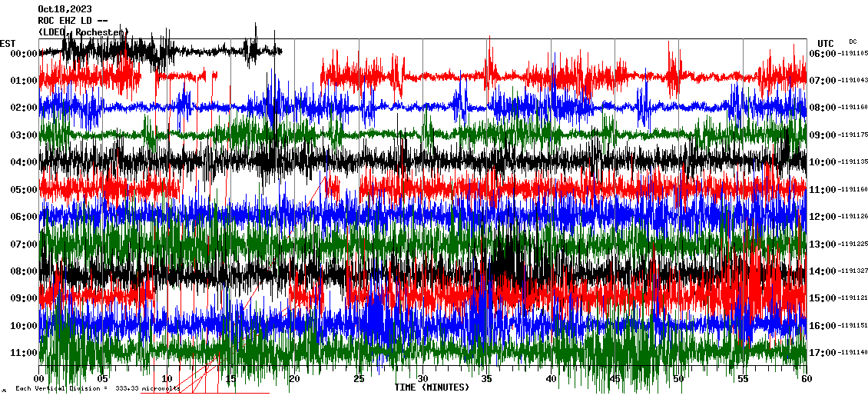The height and width of the screenshot is (399, 868).
Task: Click the "45" minute axis label
Action: pos(615,379)
